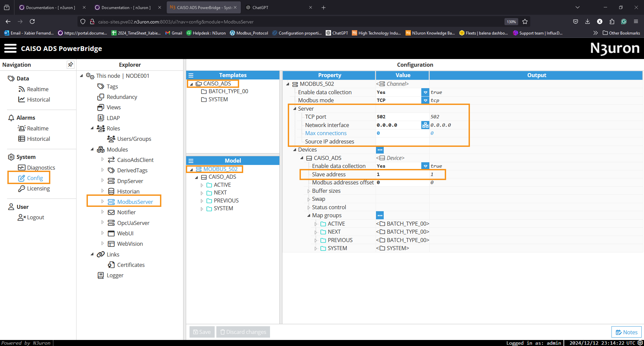Bookmark this page with star icon
Viewport: 644px width, 346px height.
525,21
